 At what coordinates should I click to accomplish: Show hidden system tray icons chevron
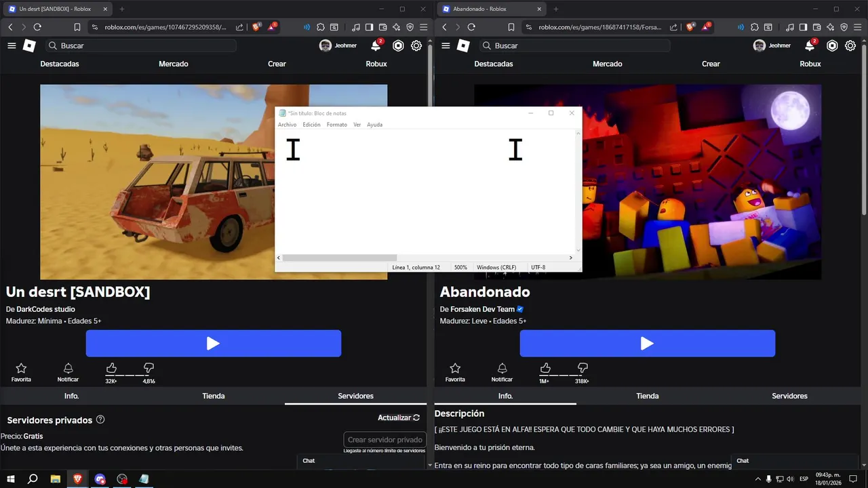click(x=758, y=479)
